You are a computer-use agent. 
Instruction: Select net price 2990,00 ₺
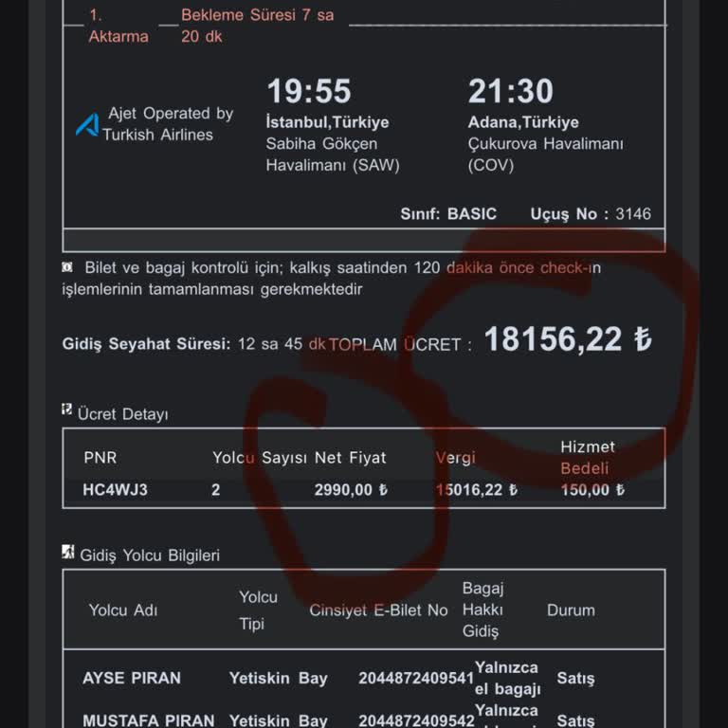[x=351, y=490]
